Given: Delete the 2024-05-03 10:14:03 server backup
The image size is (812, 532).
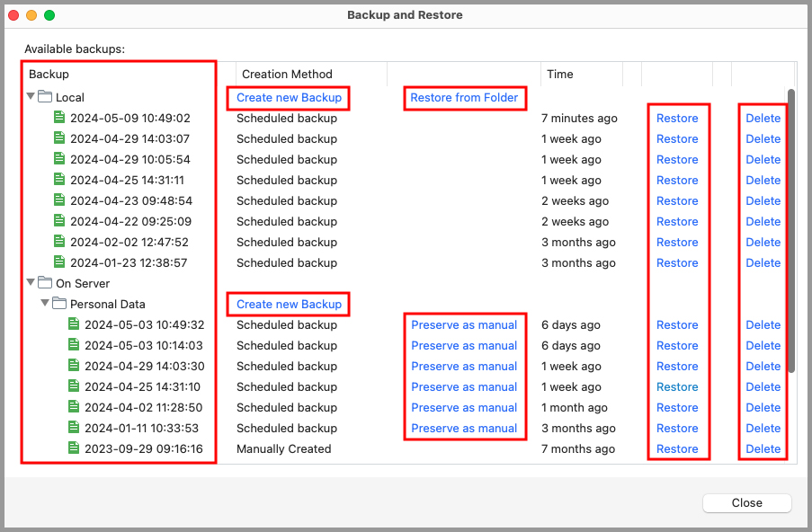Looking at the screenshot, I should 763,346.
